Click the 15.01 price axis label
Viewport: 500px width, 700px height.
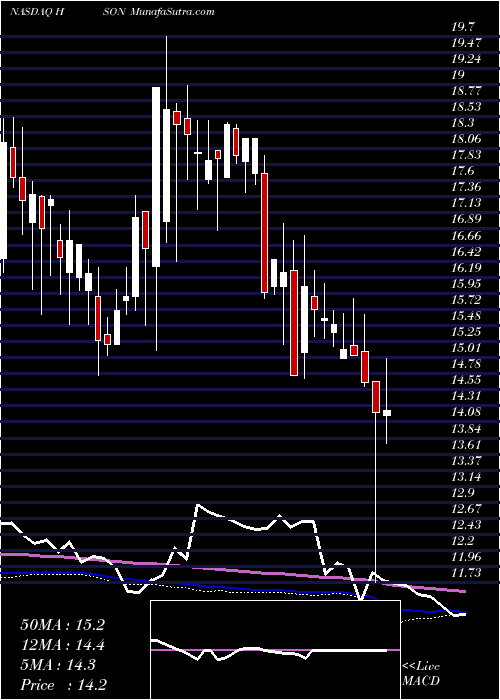465,348
